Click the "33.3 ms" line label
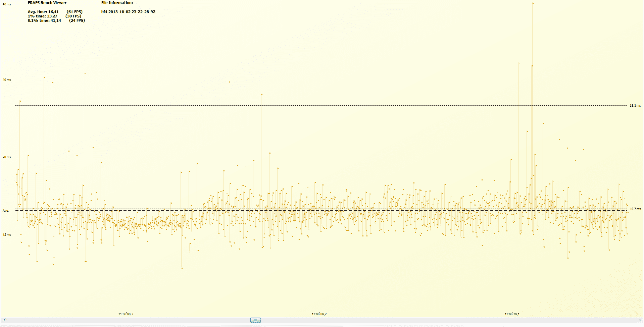Image resolution: width=644 pixels, height=327 pixels. [635, 106]
